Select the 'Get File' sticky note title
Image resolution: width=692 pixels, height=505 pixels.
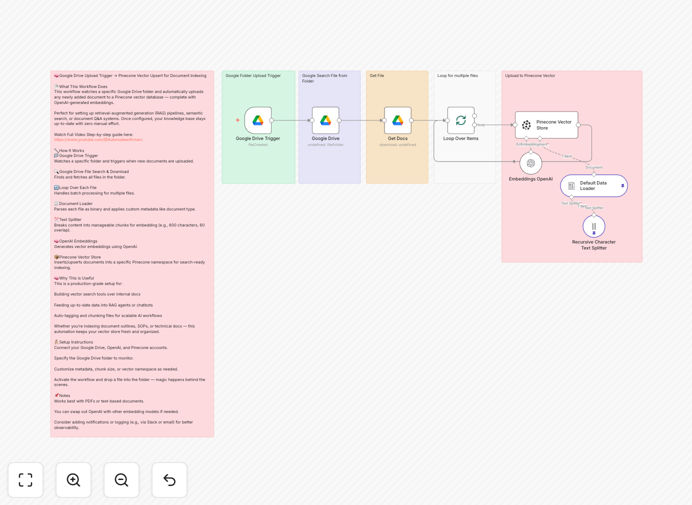click(x=377, y=76)
